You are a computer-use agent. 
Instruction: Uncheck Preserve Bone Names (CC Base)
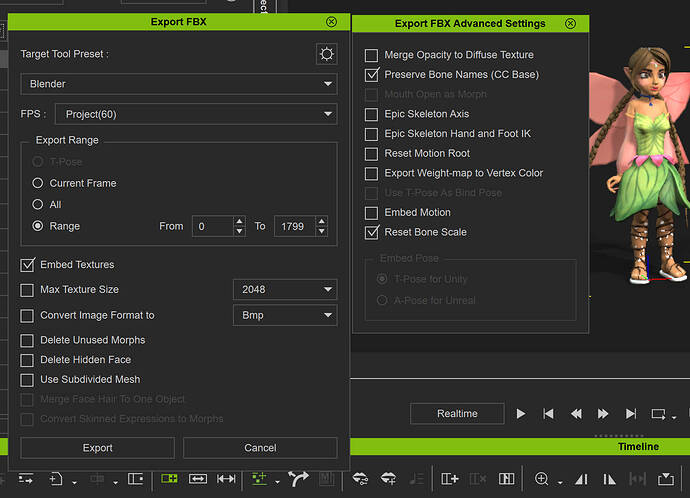pyautogui.click(x=371, y=75)
